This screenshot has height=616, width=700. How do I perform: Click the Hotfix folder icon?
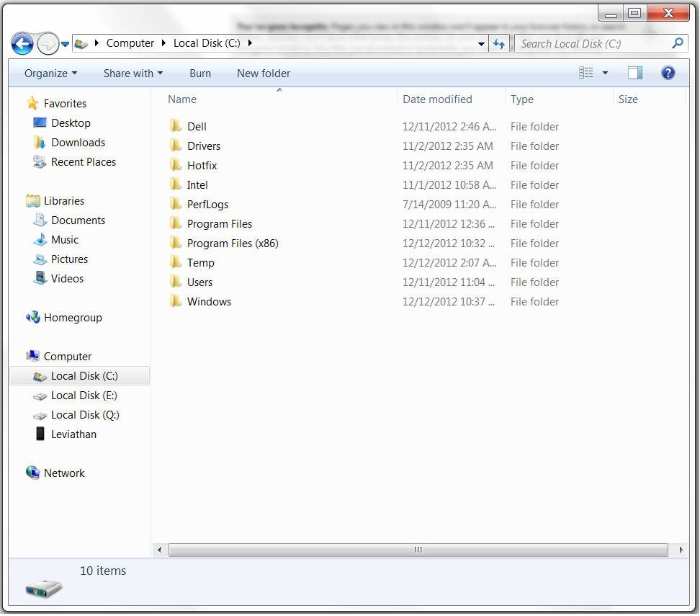pos(176,165)
